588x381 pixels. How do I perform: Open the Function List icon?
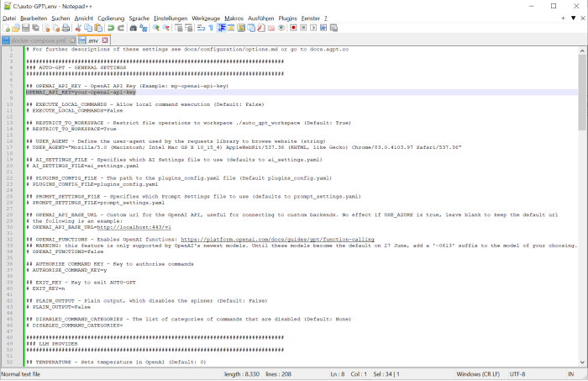(261, 28)
